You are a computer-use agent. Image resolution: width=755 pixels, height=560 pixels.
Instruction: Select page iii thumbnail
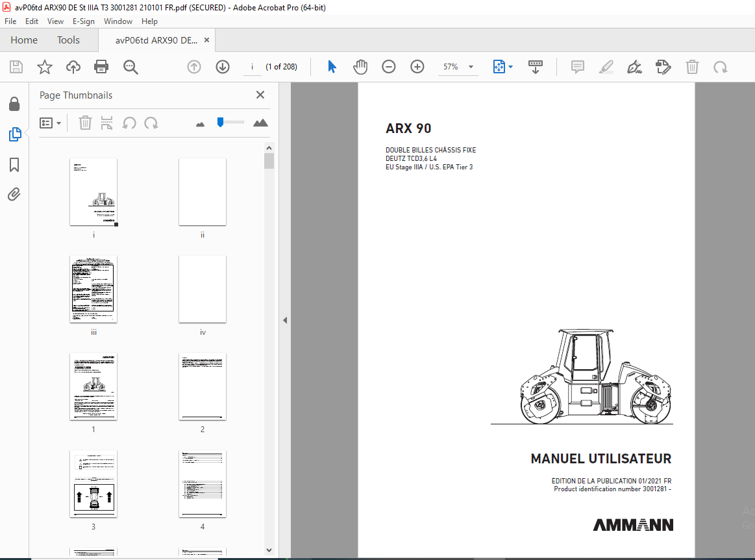pos(93,289)
